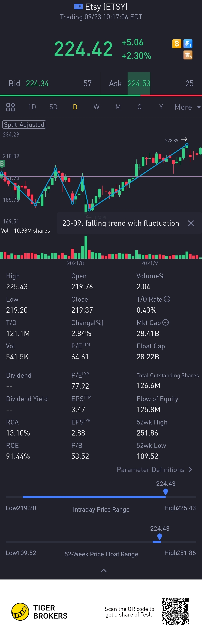This screenshot has height=644, width=202.
Task: Select the W weekly chart tab
Action: [97, 107]
